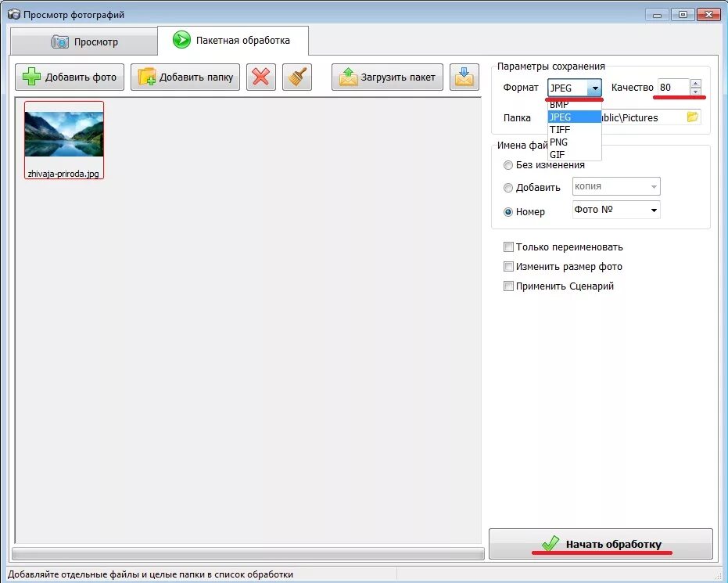The width and height of the screenshot is (728, 583).
Task: Decrease quality with the down stepper arrow
Action: (695, 92)
